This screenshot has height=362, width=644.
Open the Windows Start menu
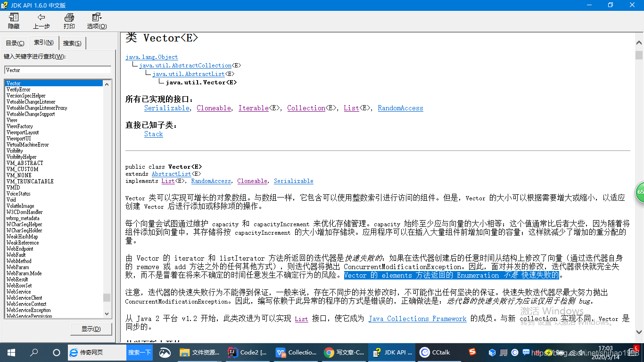(11, 352)
